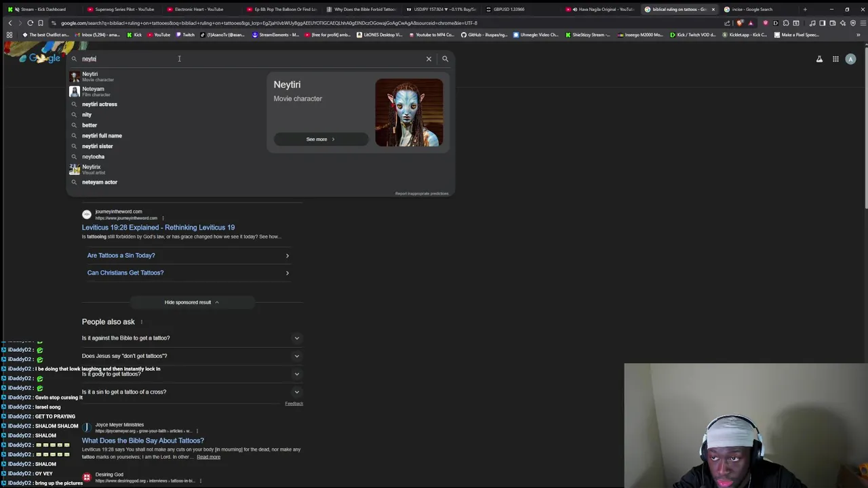Viewport: 868px width, 488px height.
Task: Select 'neytiri sister' suggestion
Action: click(166, 146)
